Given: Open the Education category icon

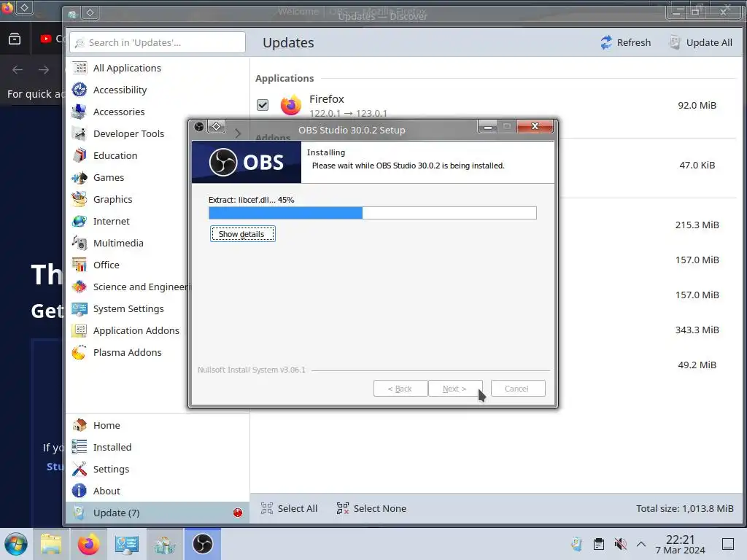Looking at the screenshot, I should (80, 156).
